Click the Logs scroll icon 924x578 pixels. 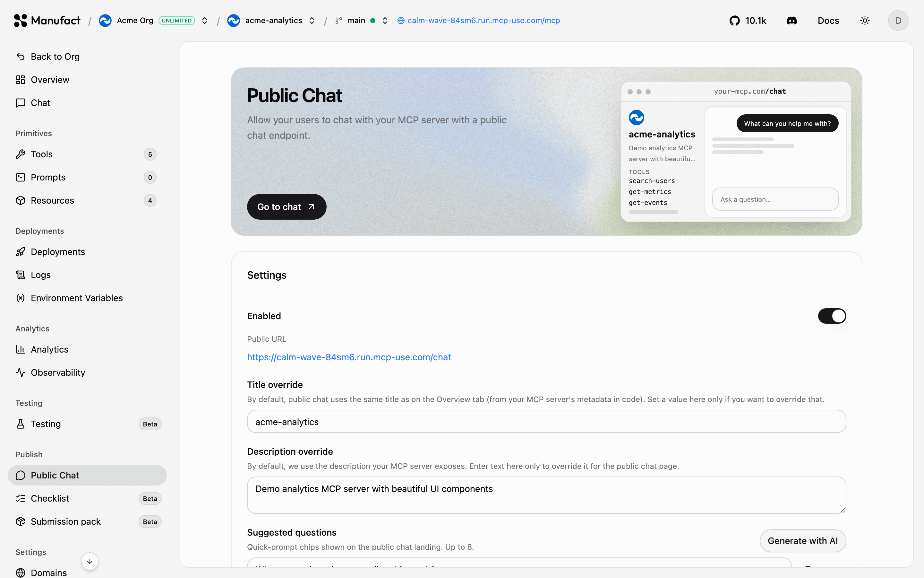(21, 275)
